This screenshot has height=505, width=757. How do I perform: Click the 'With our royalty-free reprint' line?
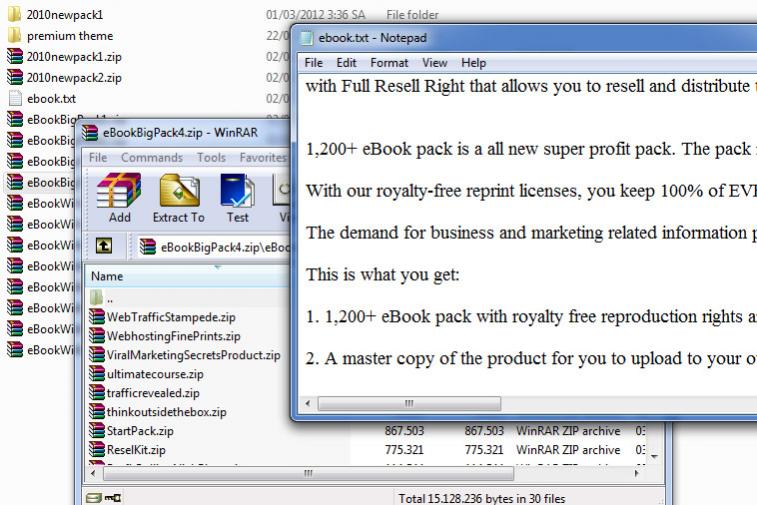pos(531,191)
